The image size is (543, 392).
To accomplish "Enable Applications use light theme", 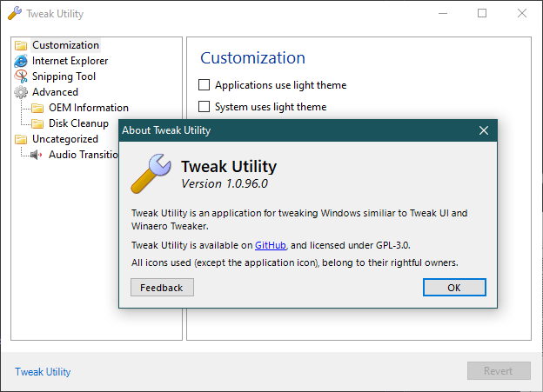I will [204, 85].
